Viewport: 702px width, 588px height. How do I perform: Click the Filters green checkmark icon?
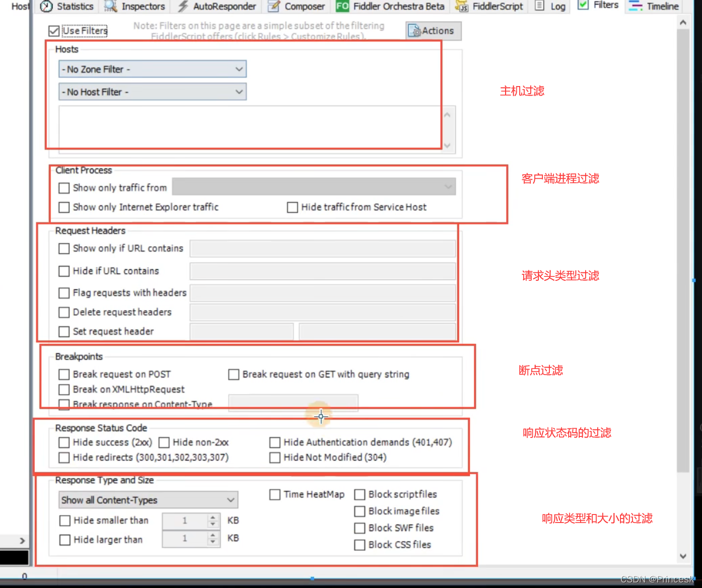583,5
